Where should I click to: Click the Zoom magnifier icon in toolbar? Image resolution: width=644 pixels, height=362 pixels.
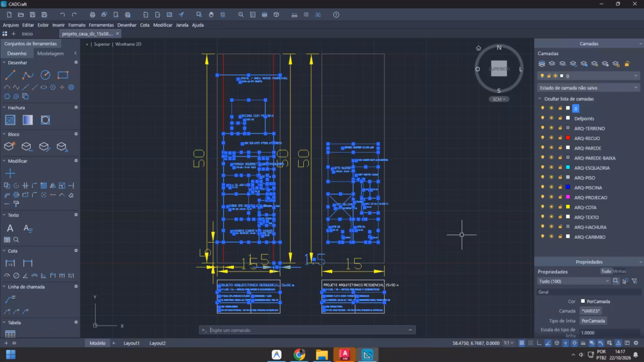tap(241, 15)
